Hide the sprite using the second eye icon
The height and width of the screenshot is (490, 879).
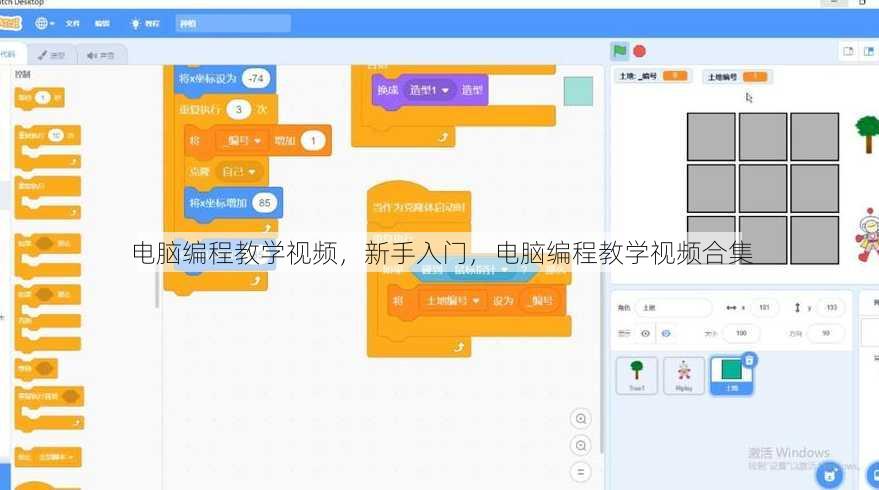tap(665, 334)
